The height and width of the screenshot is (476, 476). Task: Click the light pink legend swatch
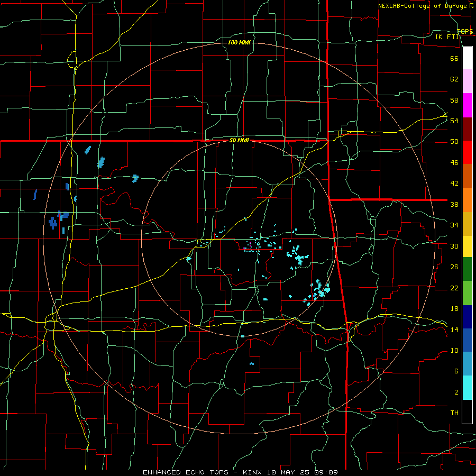[x=467, y=81]
